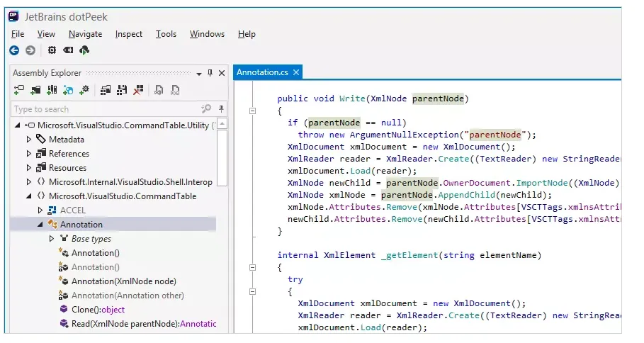This screenshot has height=343, width=644.
Task: Click the Assembly Explorer scrollbar thumb
Action: point(222,158)
